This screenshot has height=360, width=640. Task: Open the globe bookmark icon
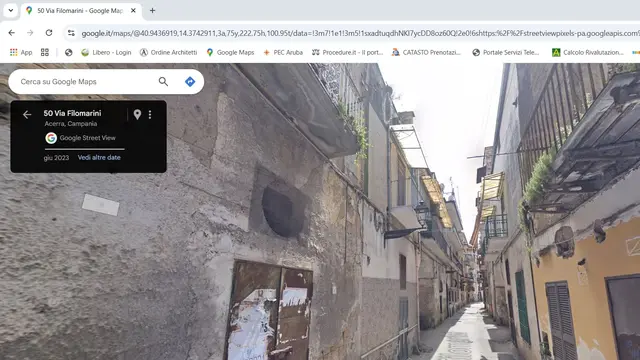pyautogui.click(x=69, y=52)
